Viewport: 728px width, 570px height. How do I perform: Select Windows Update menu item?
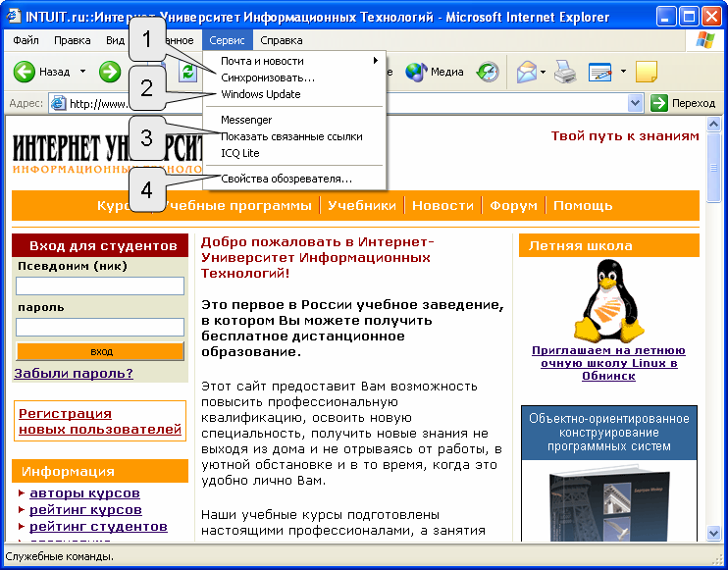(x=294, y=94)
